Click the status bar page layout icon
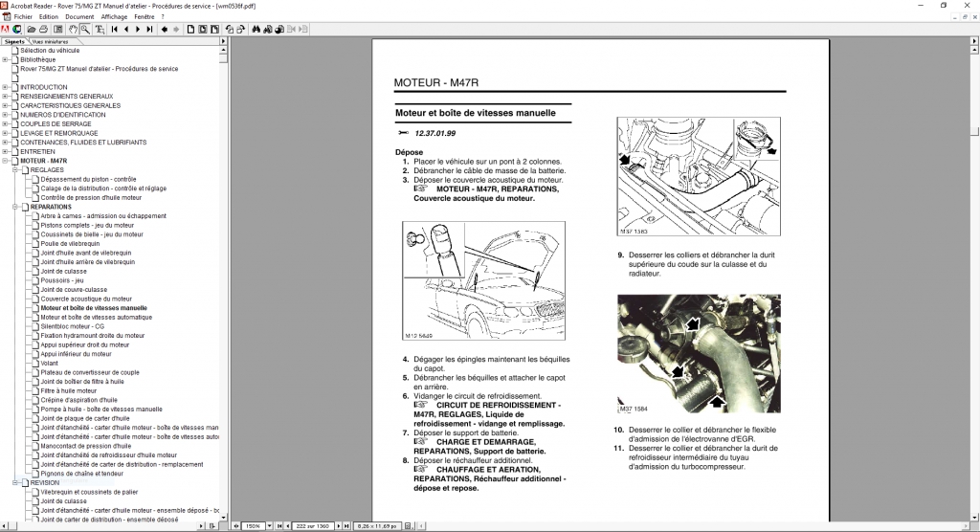The height and width of the screenshot is (532, 980). pos(408,525)
